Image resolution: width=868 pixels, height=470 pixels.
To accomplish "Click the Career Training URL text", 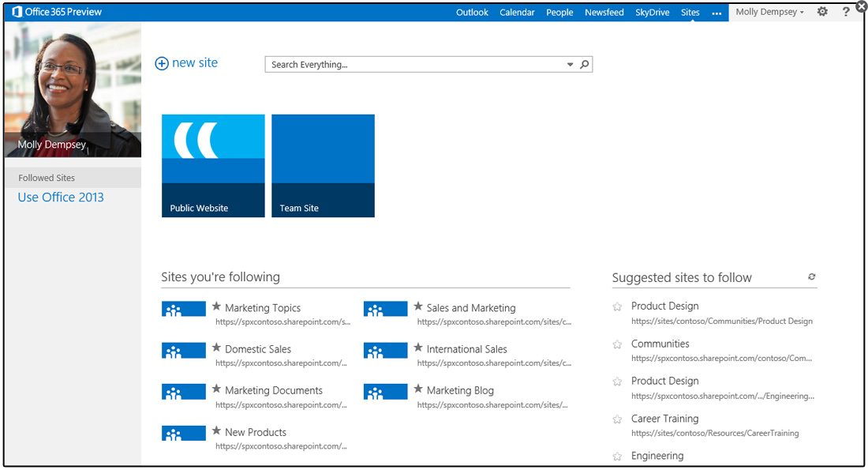I will click(715, 433).
